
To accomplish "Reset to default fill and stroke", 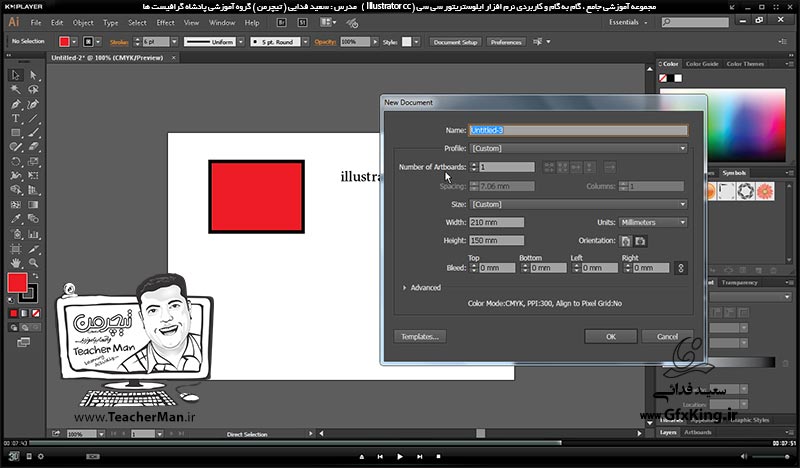I will tap(11, 300).
